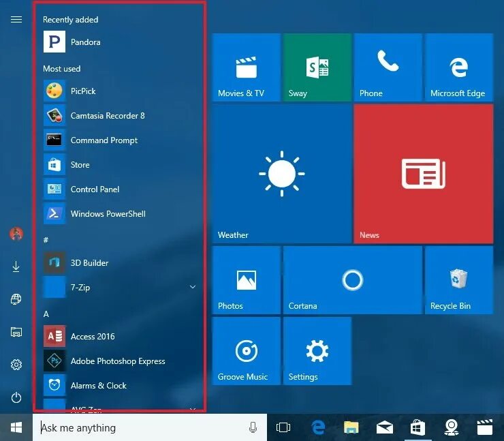Launch the Microsoft Edge tile
The height and width of the screenshot is (441, 504).
click(458, 67)
